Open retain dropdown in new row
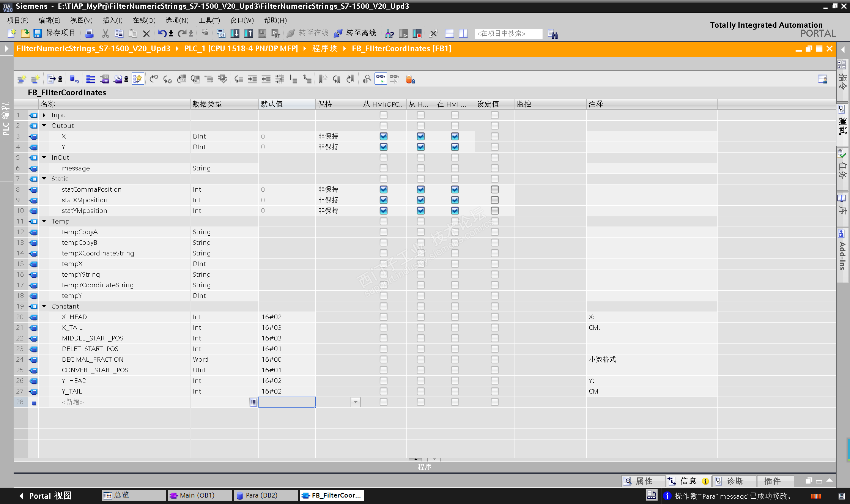The image size is (850, 504). (356, 402)
